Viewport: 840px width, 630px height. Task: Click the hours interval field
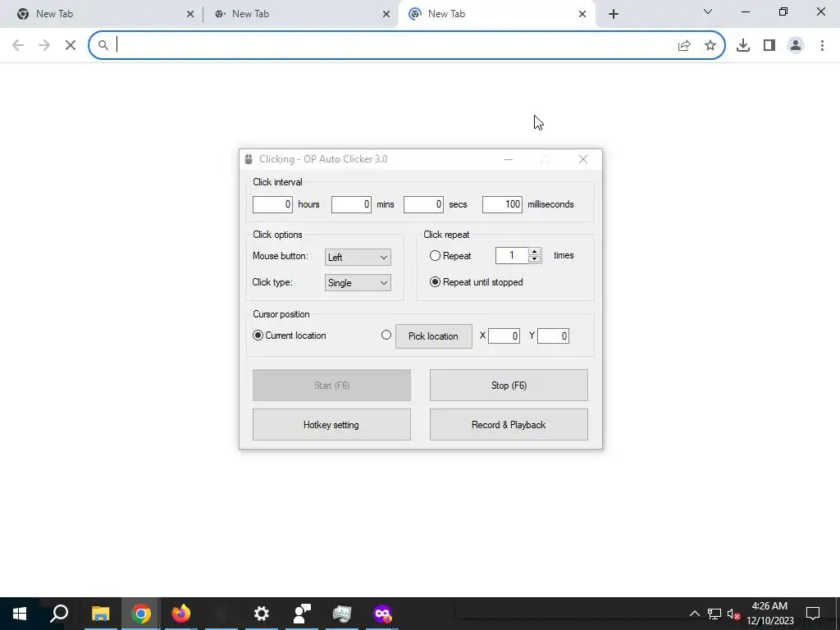[x=272, y=204]
